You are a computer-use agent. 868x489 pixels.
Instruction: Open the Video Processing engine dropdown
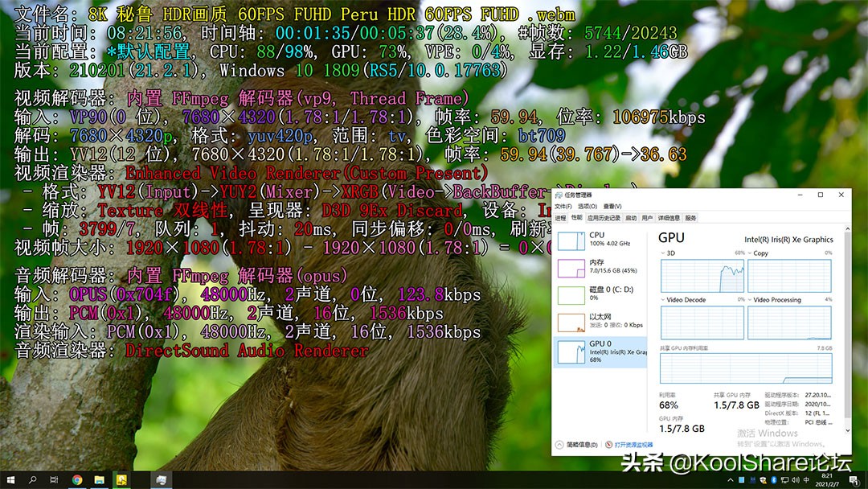tap(750, 300)
